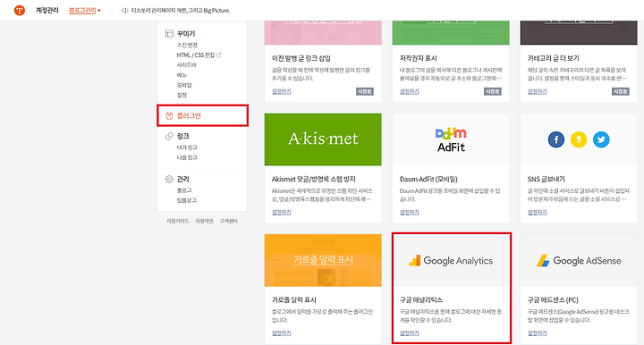Viewport: 644px width, 345px height.
Task: Open 설정 under 꾸미기
Action: (x=182, y=95)
